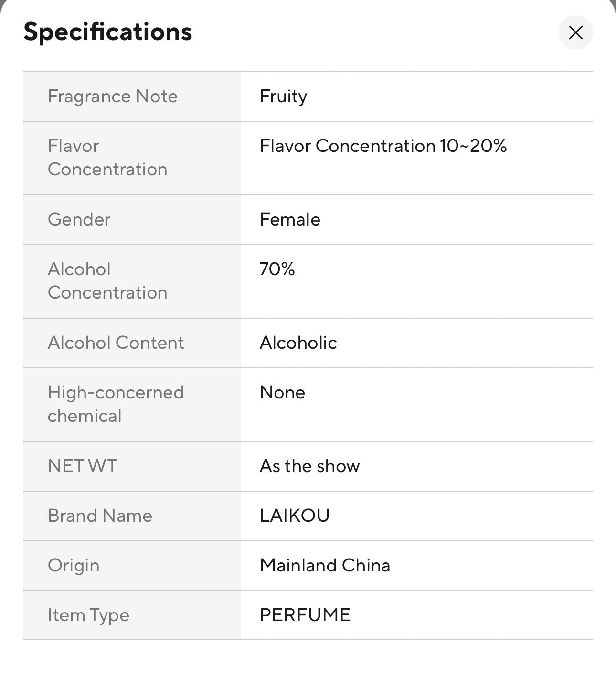Click the Mainland China origin value

pos(325,565)
